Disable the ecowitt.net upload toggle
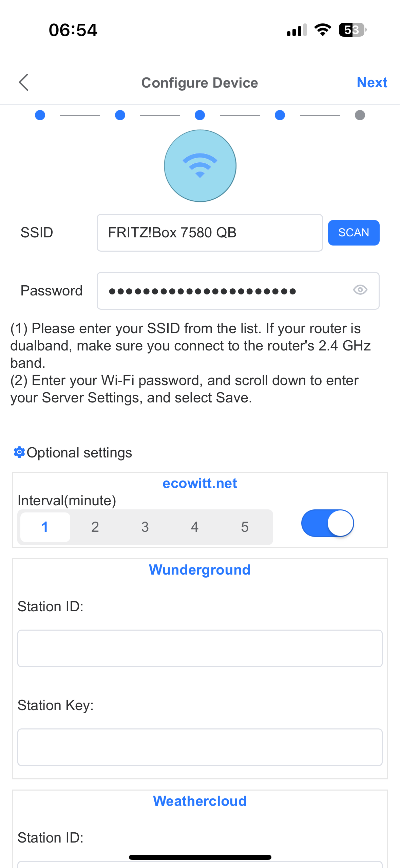 tap(327, 523)
